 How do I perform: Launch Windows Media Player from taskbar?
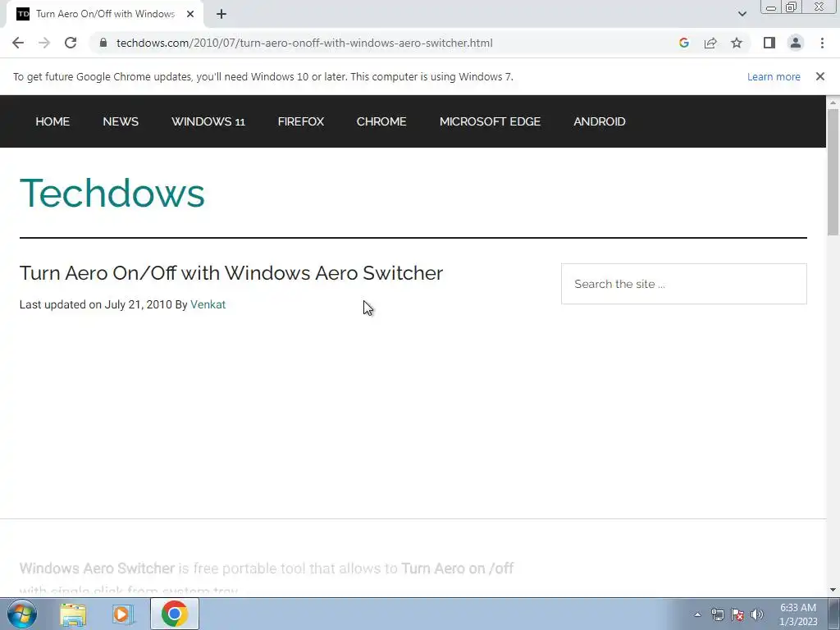point(123,614)
